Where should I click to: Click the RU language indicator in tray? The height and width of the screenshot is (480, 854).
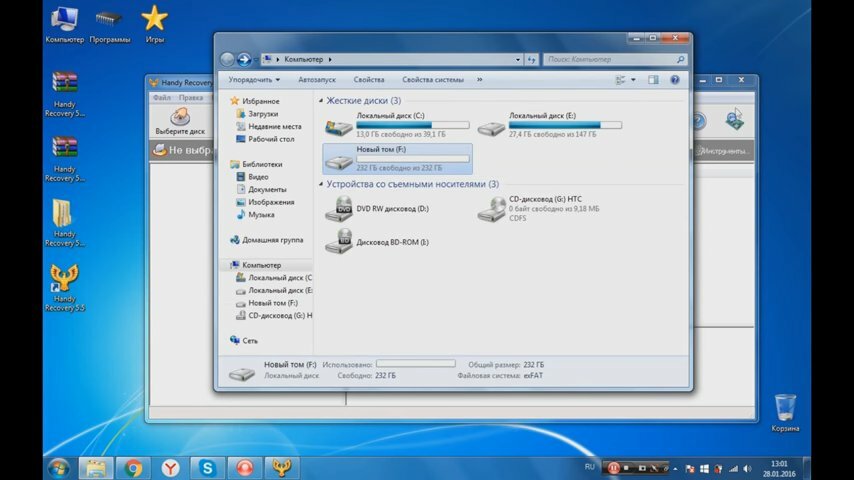click(589, 467)
